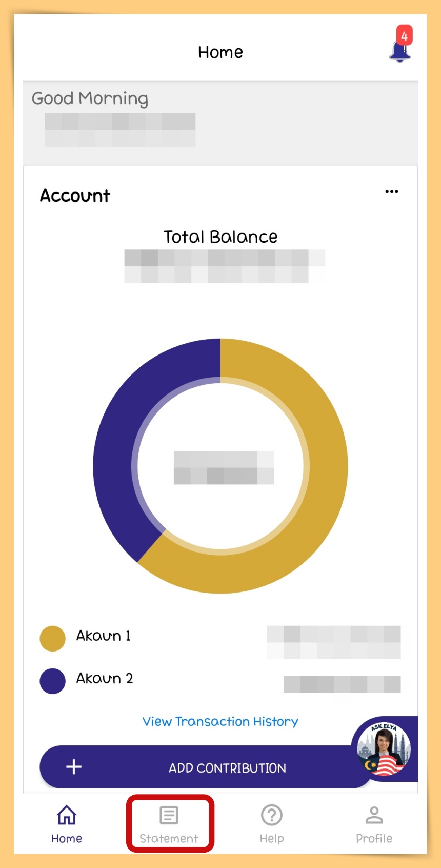Click the View Transaction History link
The image size is (441, 868).
tap(221, 722)
